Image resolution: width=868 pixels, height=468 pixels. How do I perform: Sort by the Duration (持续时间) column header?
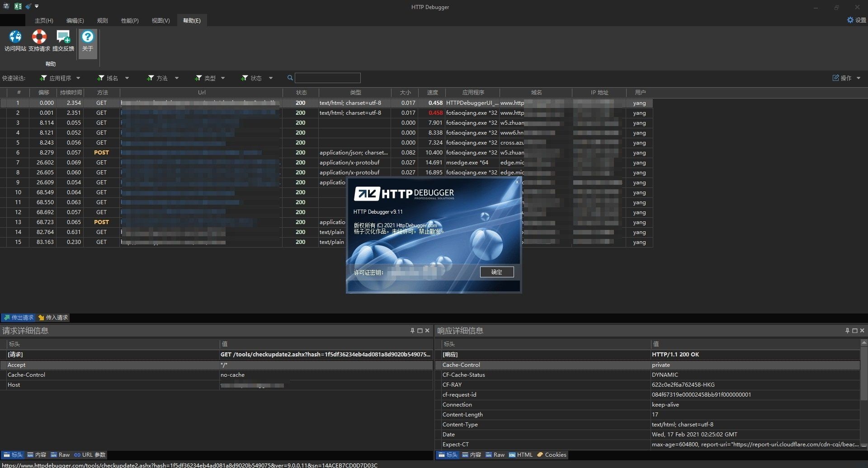71,92
